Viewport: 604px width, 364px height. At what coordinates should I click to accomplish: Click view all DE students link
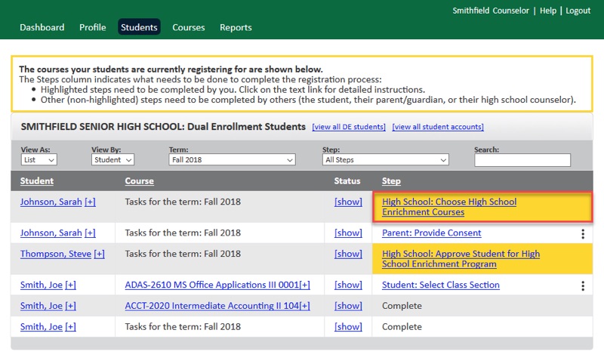[x=349, y=127]
